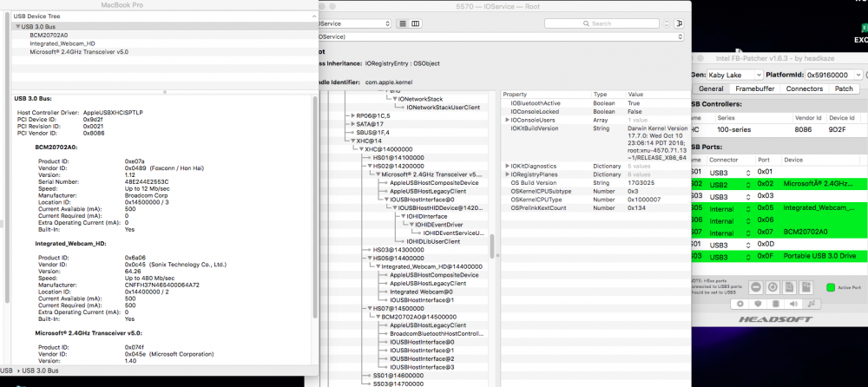868x387 pixels.
Task: Collapse the XHC@14000000 node
Action: pos(361,149)
